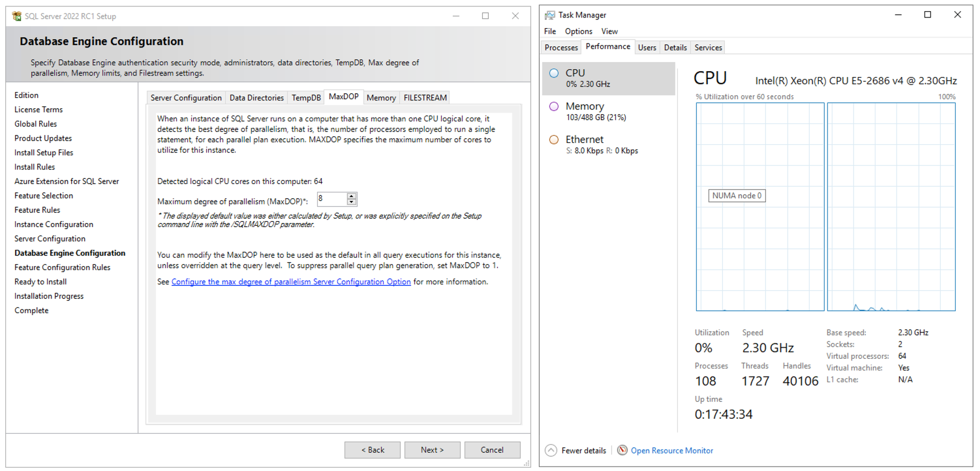
Task: Switch to the Server Configuration tab
Action: pyautogui.click(x=186, y=98)
